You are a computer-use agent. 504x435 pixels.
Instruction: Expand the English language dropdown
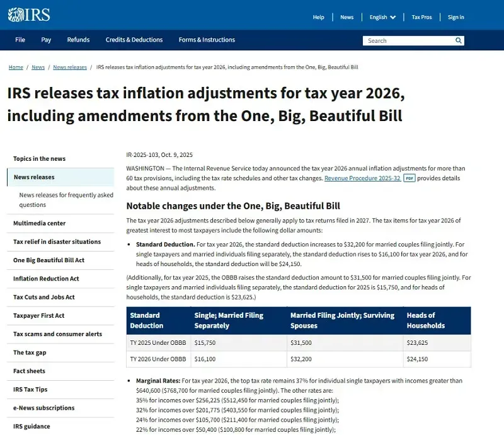point(382,17)
